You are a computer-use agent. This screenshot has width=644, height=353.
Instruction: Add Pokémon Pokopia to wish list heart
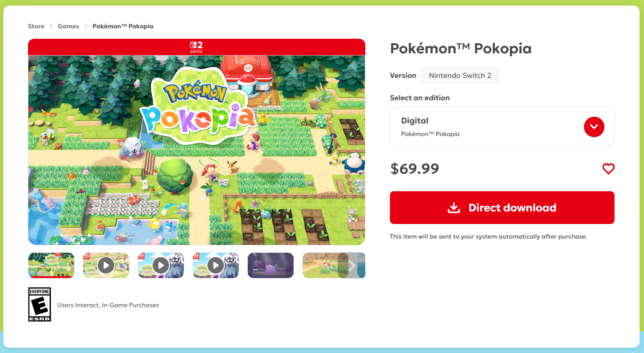coord(608,169)
